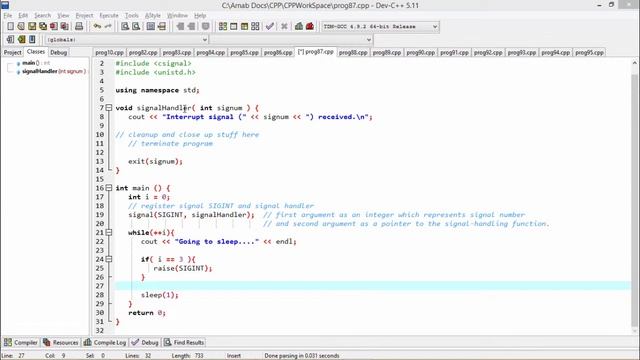The image size is (640, 360).
Task: Click the Toggle Bookmarks icon
Action: click(x=21, y=40)
